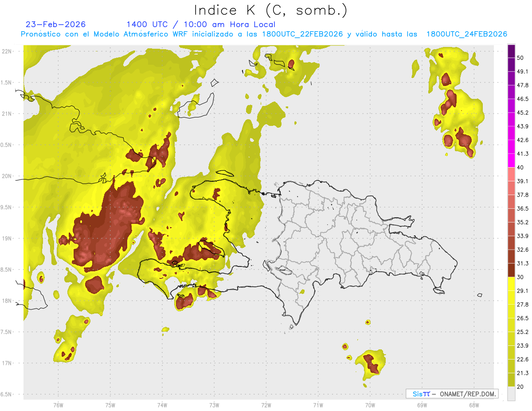Screen dimensions: 532x411
Task: Click the dark purple scale segment above 50
Action: [x=511, y=51]
